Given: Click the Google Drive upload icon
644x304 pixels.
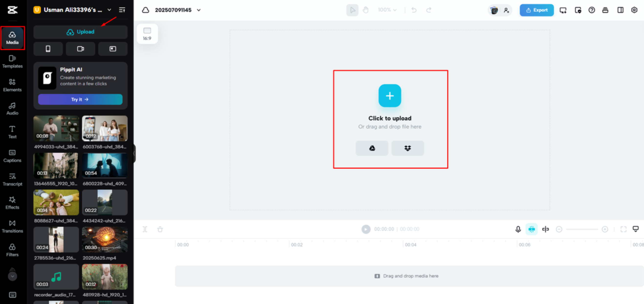Looking at the screenshot, I should [372, 148].
